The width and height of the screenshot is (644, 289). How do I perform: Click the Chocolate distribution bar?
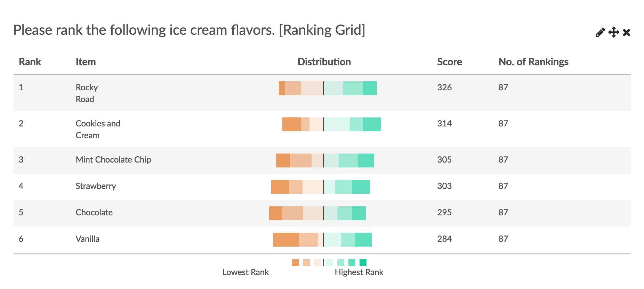pyautogui.click(x=317, y=213)
